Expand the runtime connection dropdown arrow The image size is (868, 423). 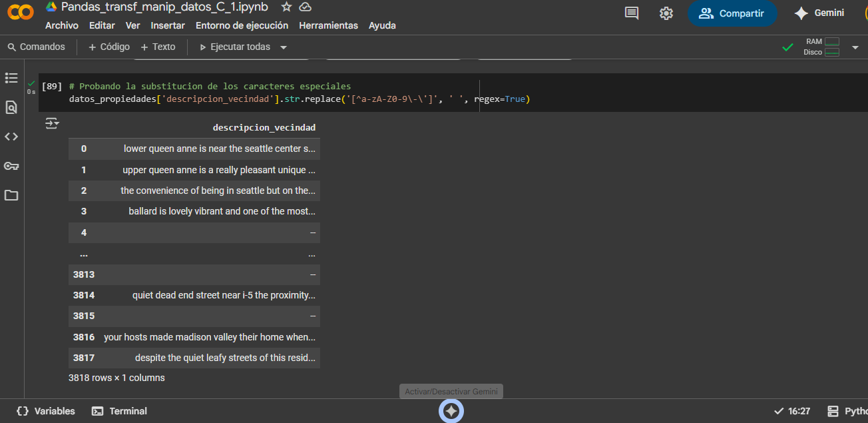coord(855,47)
